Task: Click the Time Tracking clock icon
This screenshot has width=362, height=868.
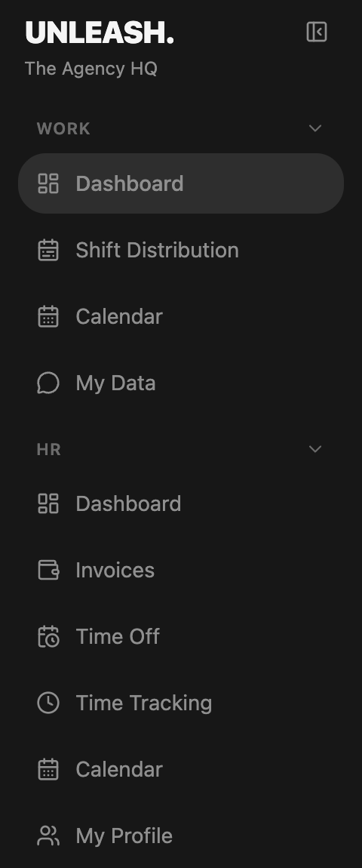Action: (48, 703)
